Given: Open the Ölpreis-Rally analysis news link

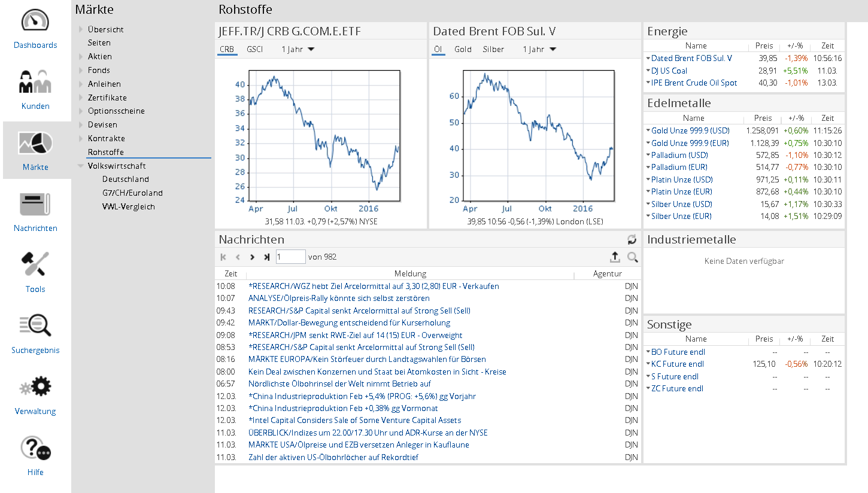Looking at the screenshot, I should point(339,298).
